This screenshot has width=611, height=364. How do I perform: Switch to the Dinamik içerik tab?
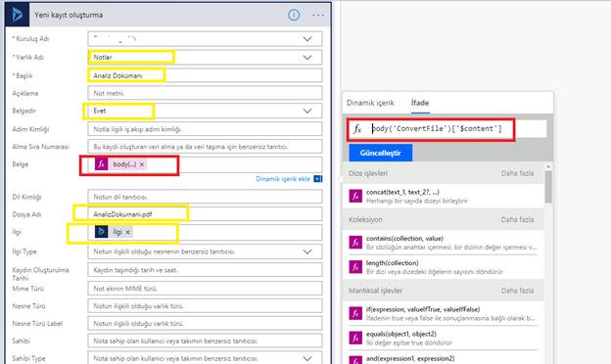(x=370, y=103)
